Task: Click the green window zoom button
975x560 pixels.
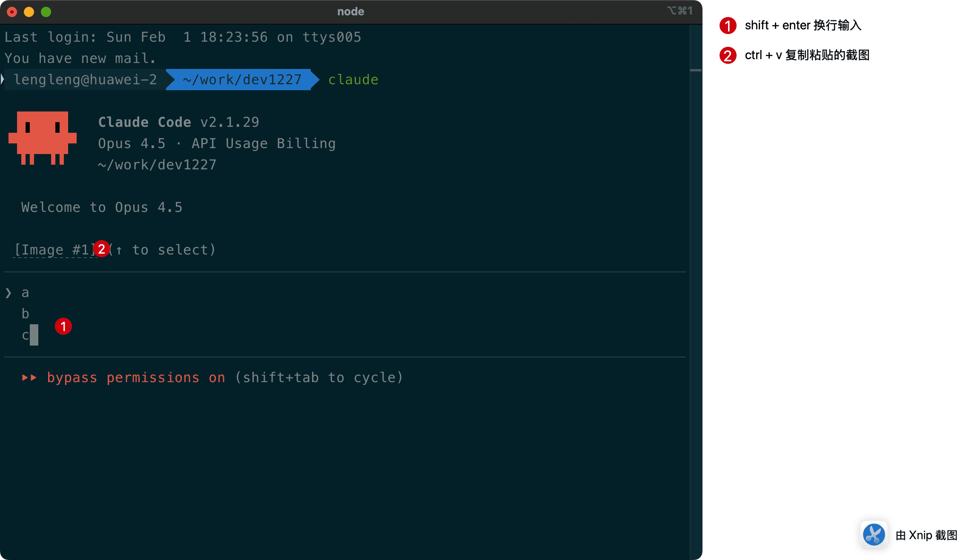Action: click(46, 12)
